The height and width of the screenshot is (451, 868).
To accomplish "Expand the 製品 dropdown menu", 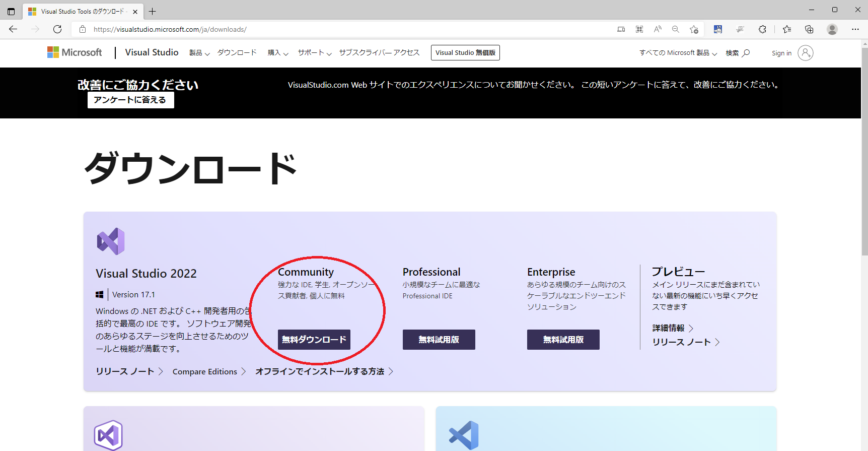I will pos(199,53).
